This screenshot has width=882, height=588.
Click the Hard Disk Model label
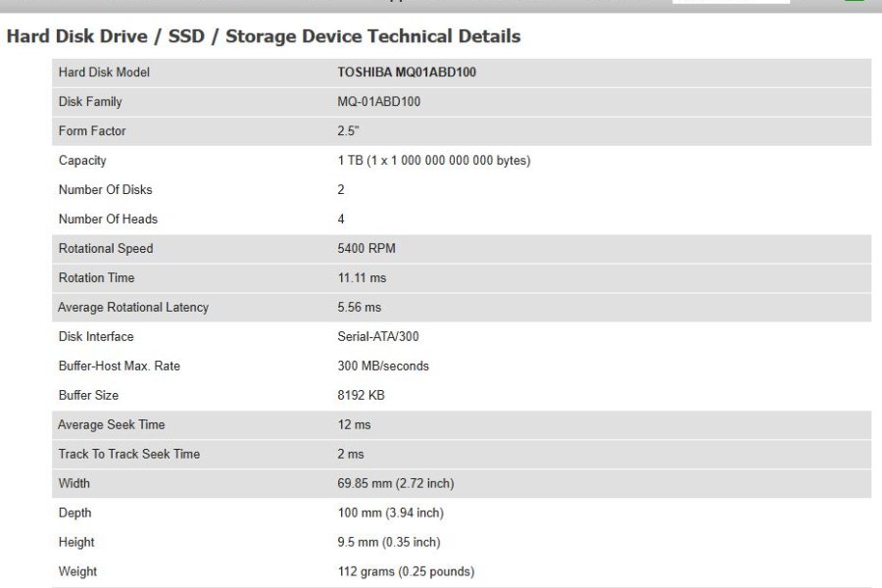pos(104,72)
